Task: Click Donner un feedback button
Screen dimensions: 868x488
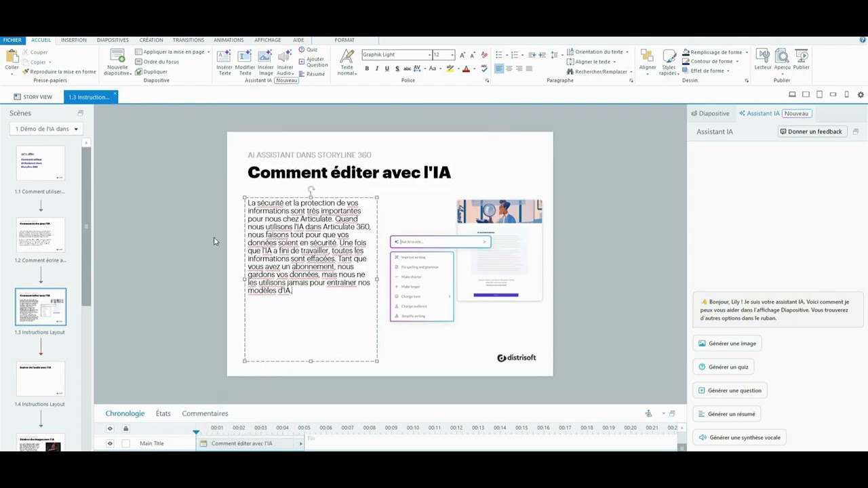Action: coord(812,131)
